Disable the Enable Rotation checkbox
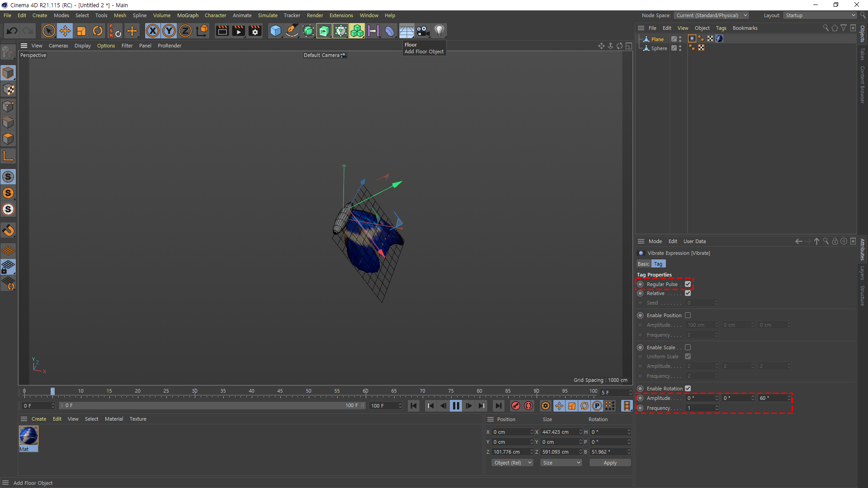The width and height of the screenshot is (868, 488). click(688, 389)
